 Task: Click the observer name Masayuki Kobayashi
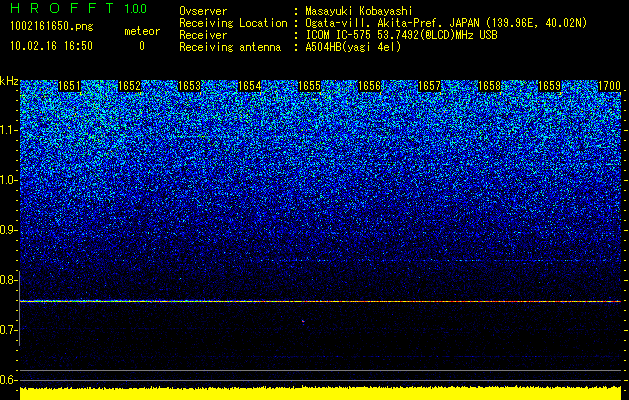click(x=359, y=11)
